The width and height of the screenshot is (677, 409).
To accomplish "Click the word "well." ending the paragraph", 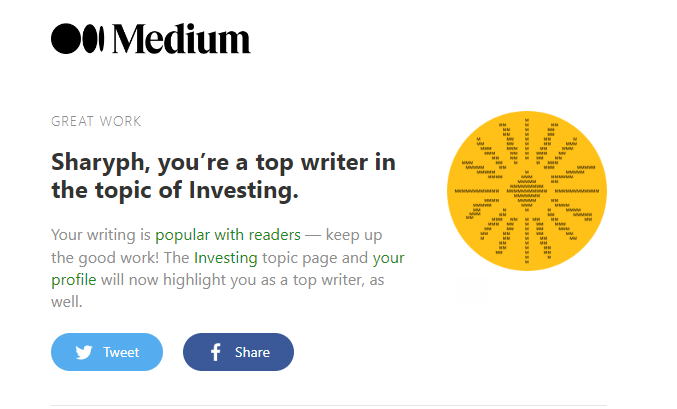I will tap(66, 301).
